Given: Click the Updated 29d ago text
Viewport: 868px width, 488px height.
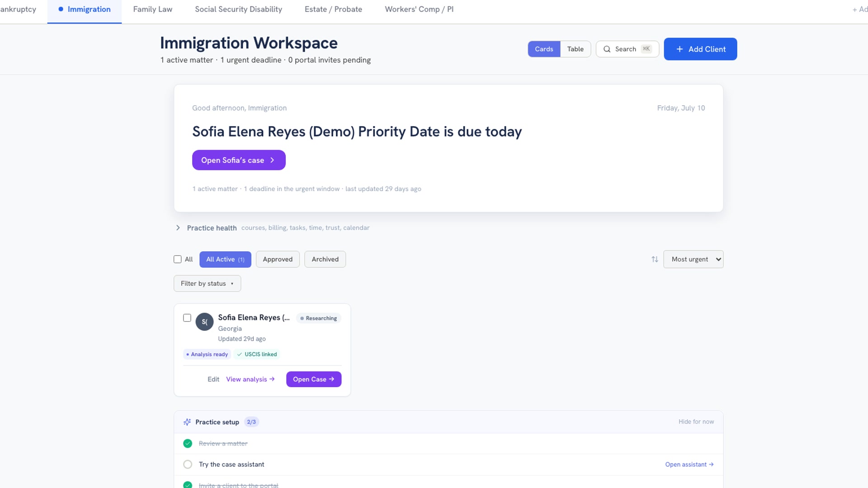Looking at the screenshot, I should tap(242, 339).
